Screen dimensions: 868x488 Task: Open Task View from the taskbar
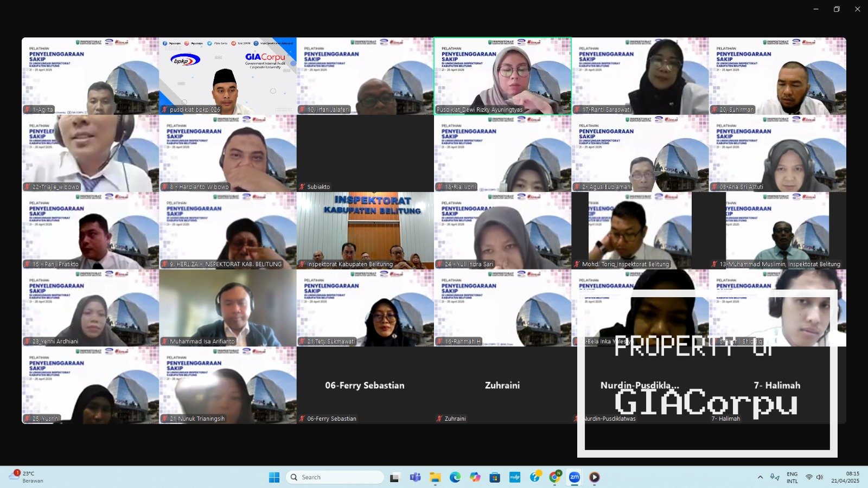pyautogui.click(x=395, y=477)
